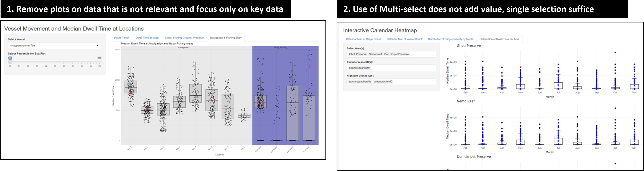Select the oceanoracle1d0 highlighted vessel tag
This screenshot has height=171, width=644.
(x=383, y=82)
